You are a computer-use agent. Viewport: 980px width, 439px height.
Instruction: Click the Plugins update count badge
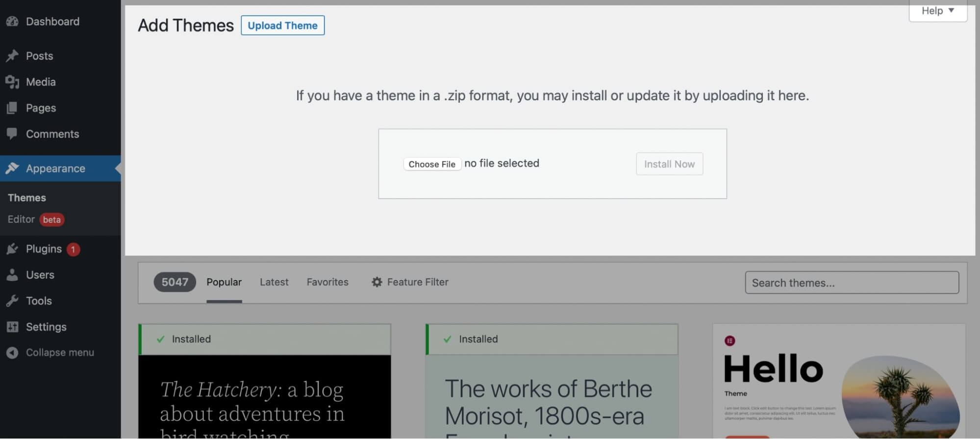[x=73, y=250]
